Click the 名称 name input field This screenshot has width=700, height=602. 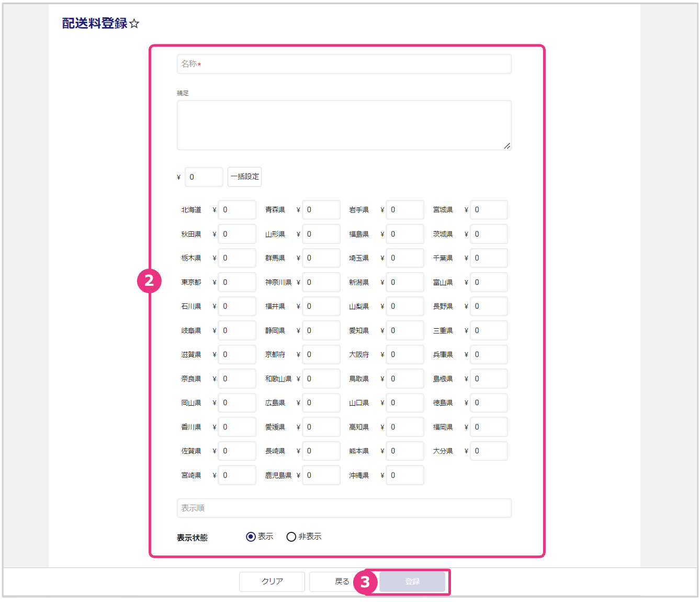[344, 64]
